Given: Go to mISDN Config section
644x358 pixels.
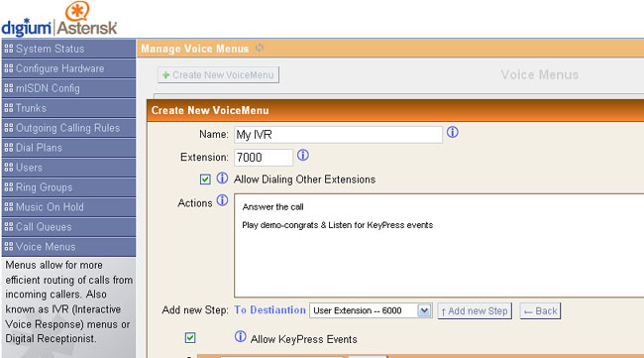Looking at the screenshot, I should pyautogui.click(x=68, y=88).
